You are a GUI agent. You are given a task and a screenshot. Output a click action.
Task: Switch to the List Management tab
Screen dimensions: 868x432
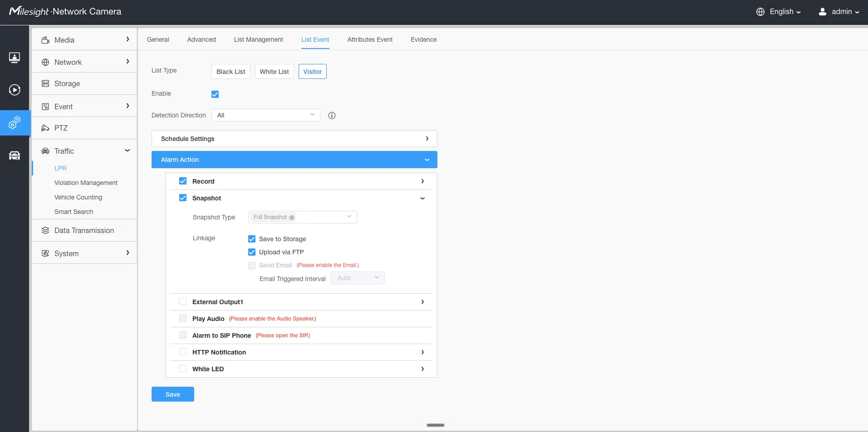pyautogui.click(x=259, y=39)
